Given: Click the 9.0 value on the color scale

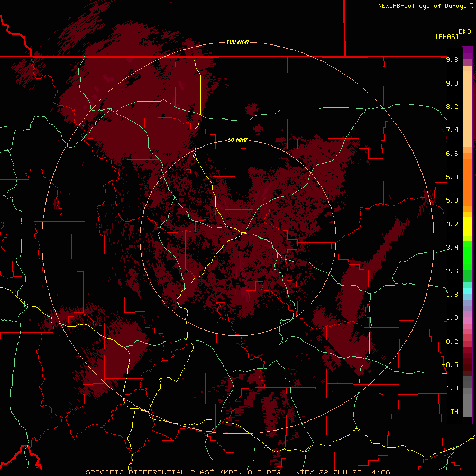Looking at the screenshot, I should click(x=452, y=84).
